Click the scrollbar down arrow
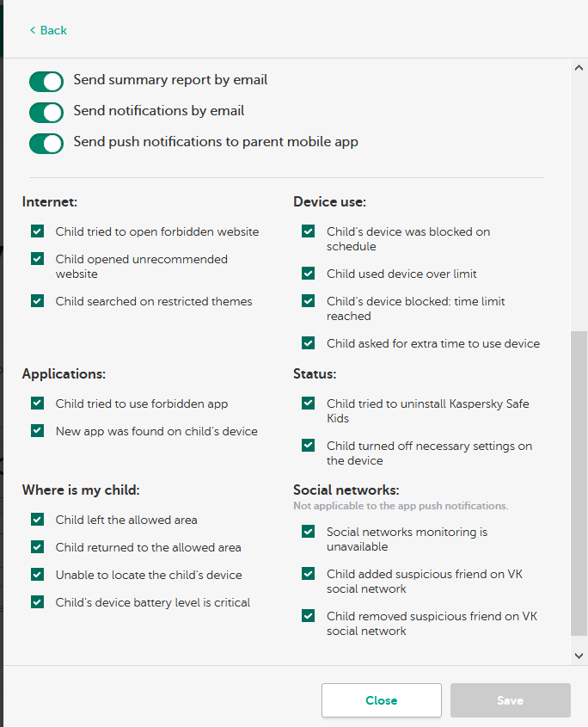The image size is (588, 727). [579, 656]
